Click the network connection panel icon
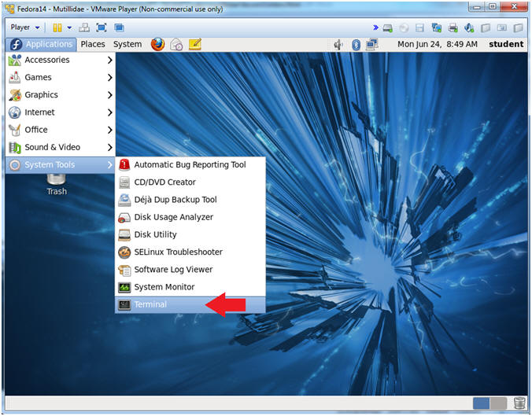Image resolution: width=532 pixels, height=416 pixels. (x=372, y=44)
